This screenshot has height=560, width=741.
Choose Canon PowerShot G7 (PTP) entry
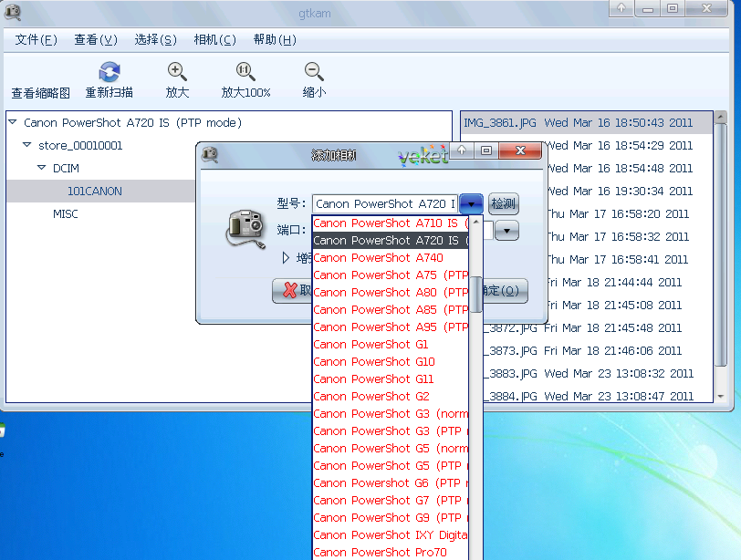coord(391,500)
